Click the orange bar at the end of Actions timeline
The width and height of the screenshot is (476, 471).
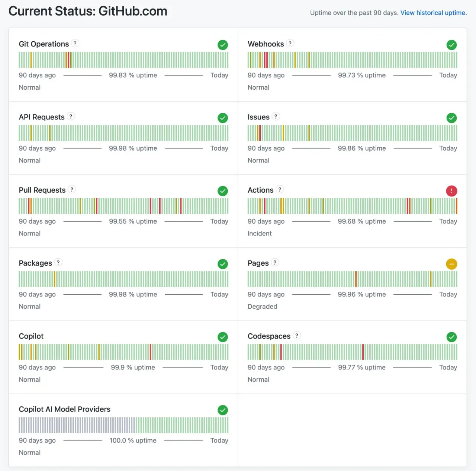(456, 206)
